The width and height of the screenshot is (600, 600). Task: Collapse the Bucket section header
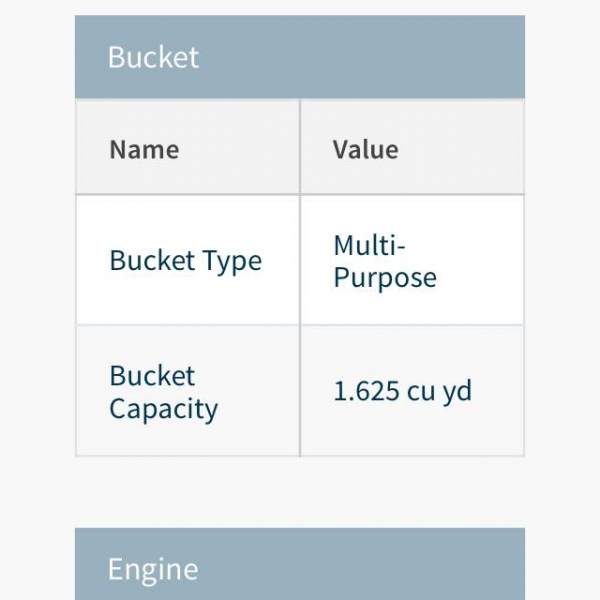[x=300, y=57]
